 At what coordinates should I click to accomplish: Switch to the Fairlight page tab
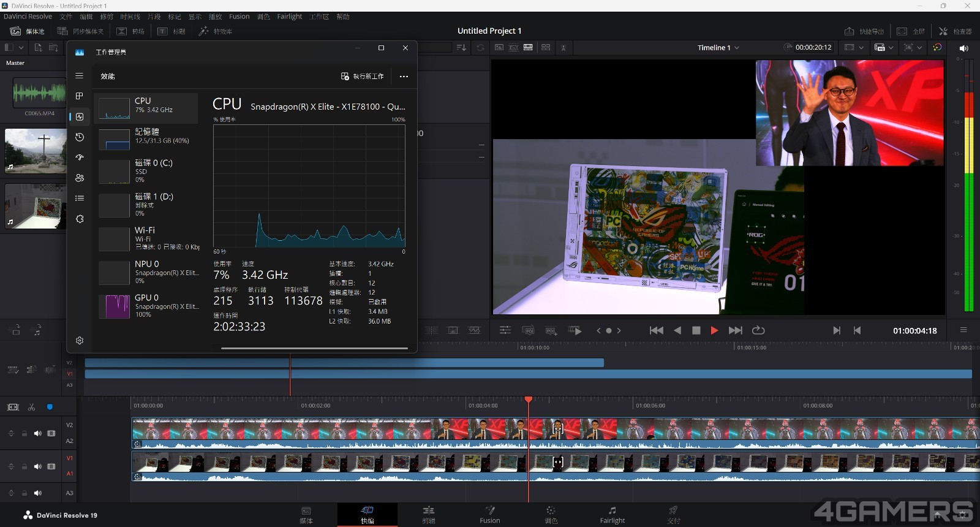612,515
